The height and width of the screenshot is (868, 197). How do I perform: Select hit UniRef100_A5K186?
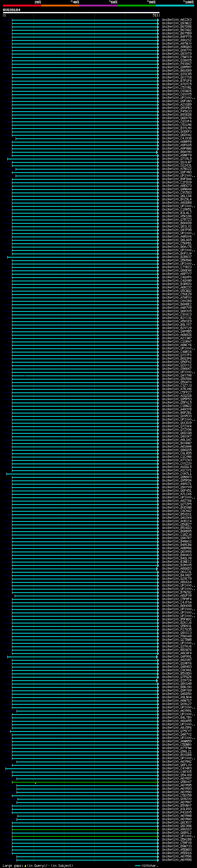(177, 216)
